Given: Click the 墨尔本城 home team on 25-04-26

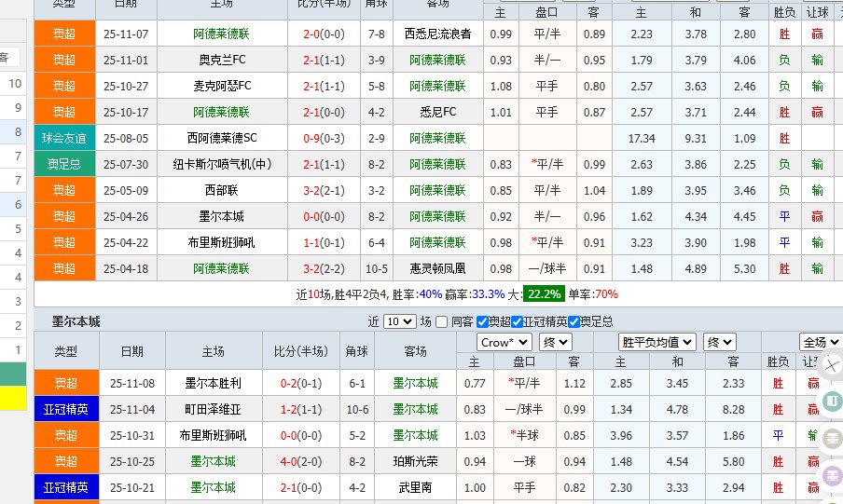Looking at the screenshot, I should point(222,216).
